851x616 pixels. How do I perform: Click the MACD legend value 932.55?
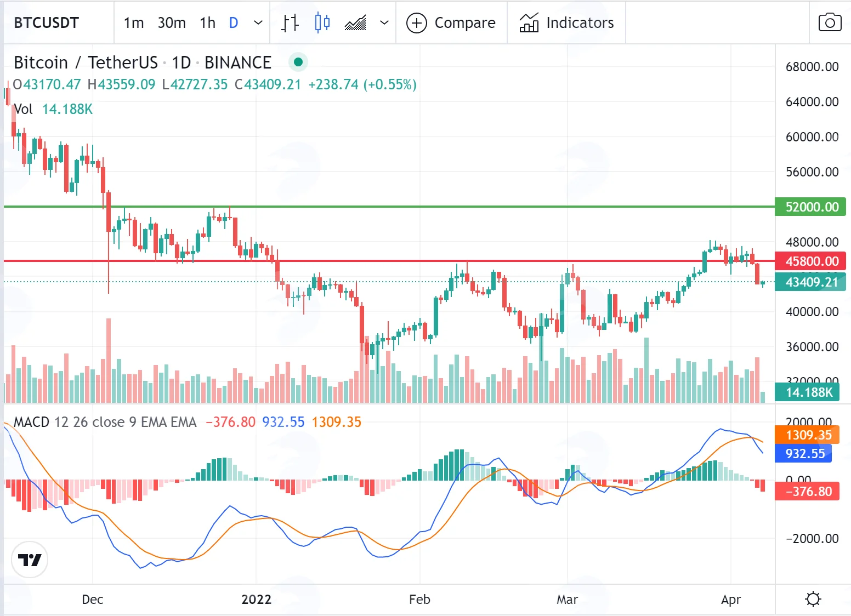click(283, 422)
